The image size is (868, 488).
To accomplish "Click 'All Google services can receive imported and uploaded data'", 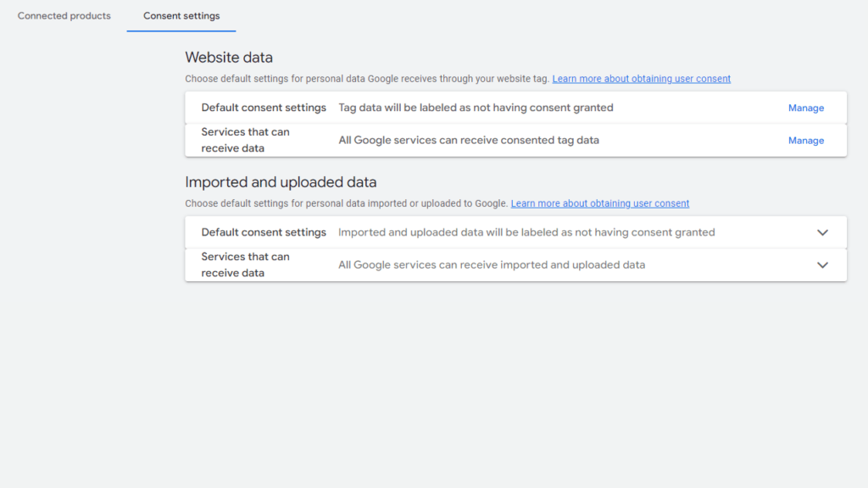I will point(492,265).
